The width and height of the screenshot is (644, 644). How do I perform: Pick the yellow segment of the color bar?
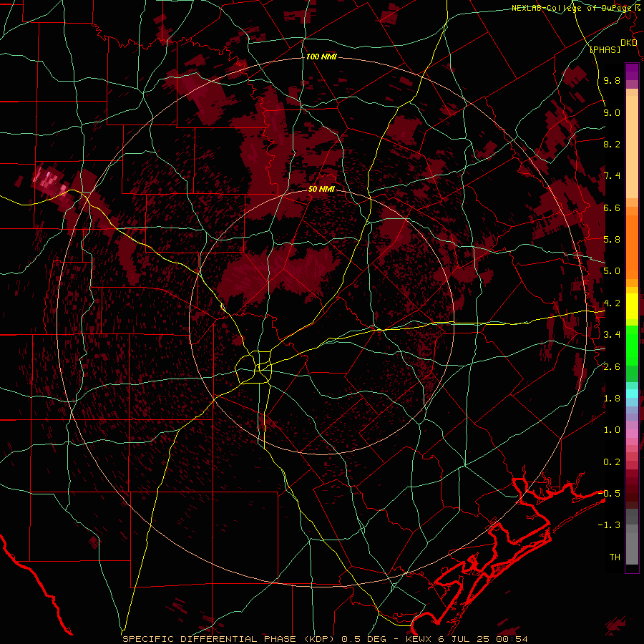632,306
